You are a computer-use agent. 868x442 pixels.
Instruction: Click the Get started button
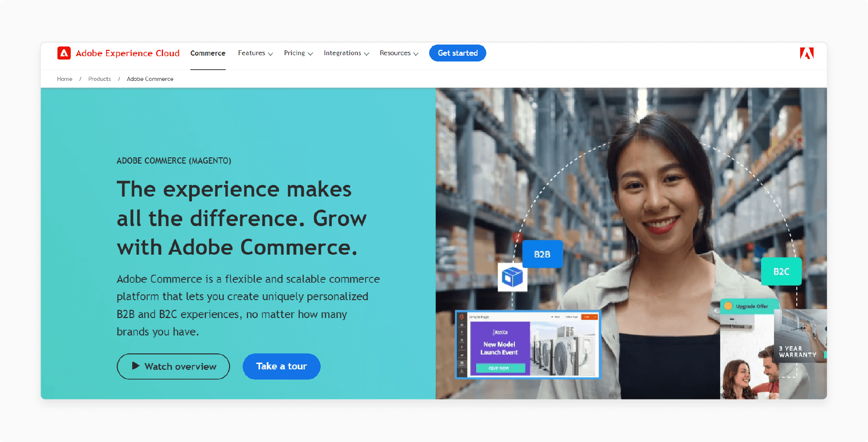[x=458, y=53]
